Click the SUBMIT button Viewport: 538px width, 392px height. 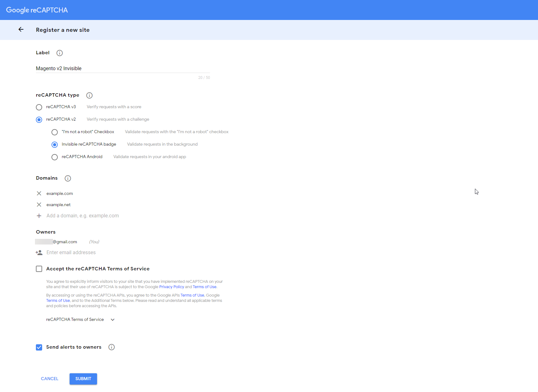click(83, 379)
